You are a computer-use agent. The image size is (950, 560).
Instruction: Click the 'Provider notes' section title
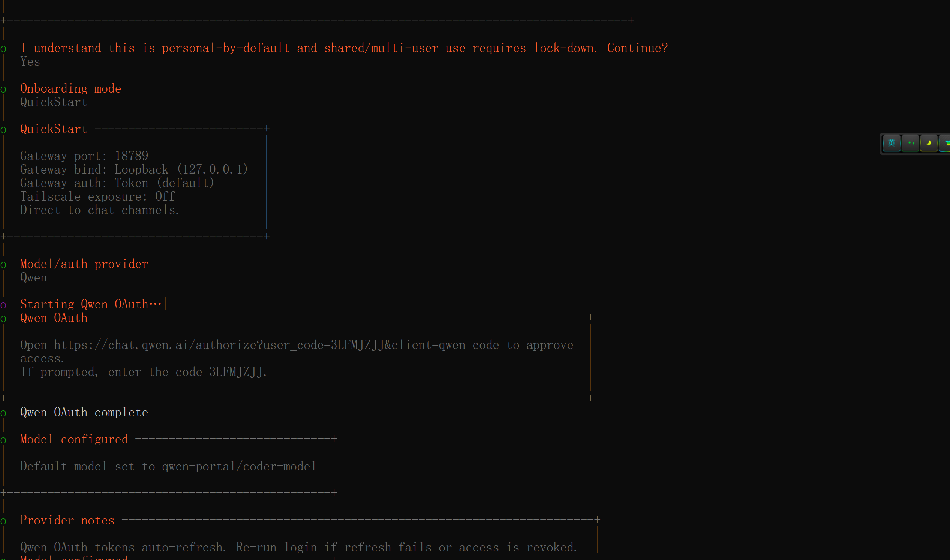tap(67, 521)
